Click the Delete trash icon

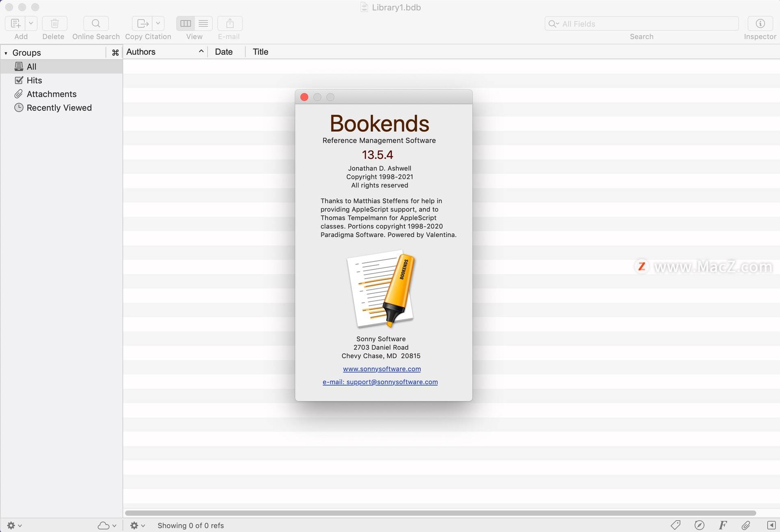(54, 24)
